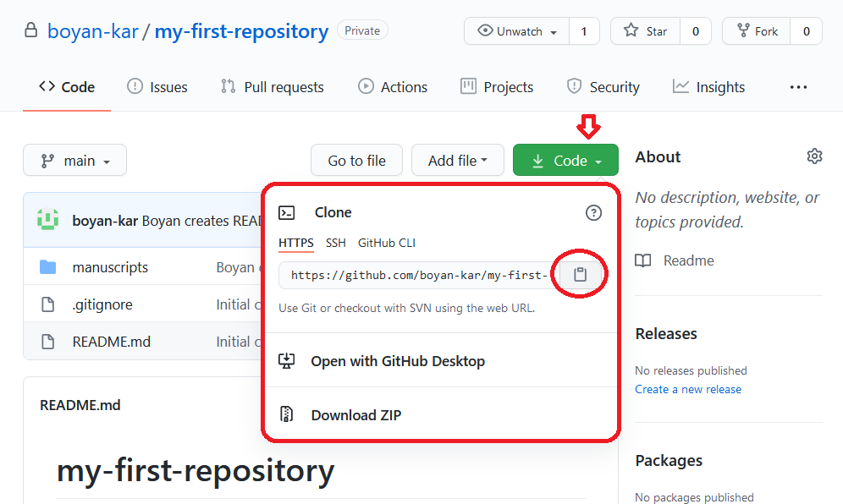Open the clone help question mark
This screenshot has width=843, height=504.
click(x=593, y=212)
